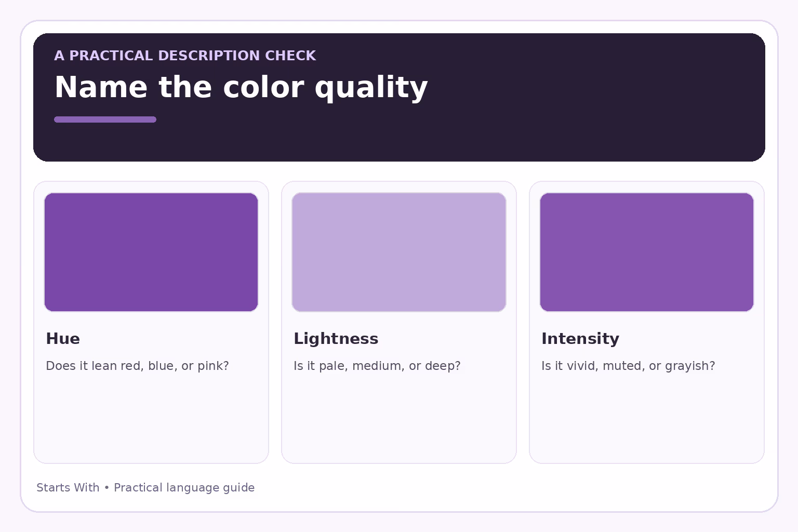Click "Does it lean red, blue, or pink?"
The width and height of the screenshot is (798, 532).
(x=137, y=366)
